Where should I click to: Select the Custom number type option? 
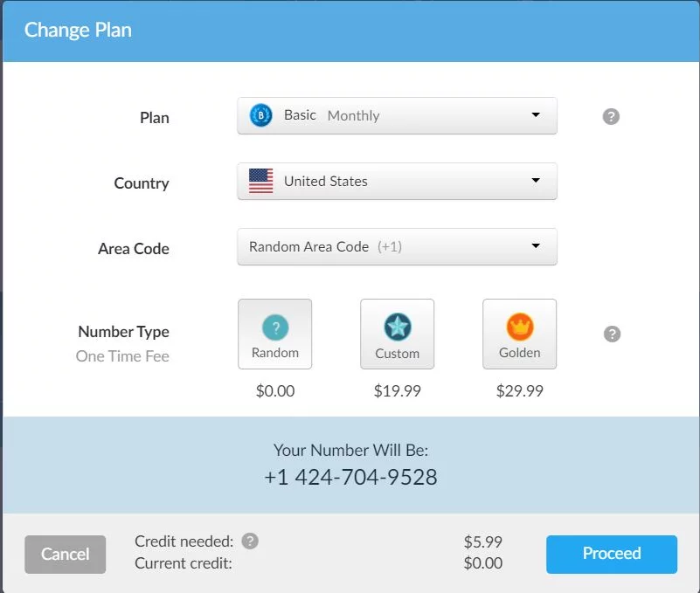pos(398,334)
